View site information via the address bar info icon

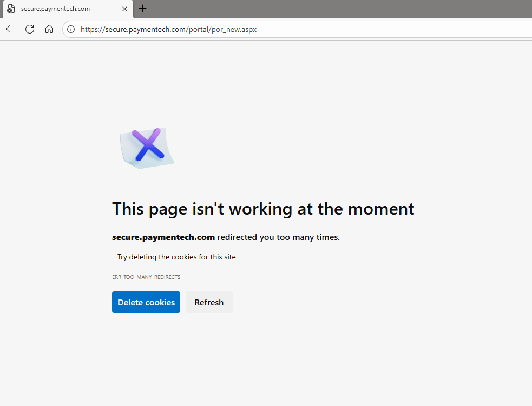71,30
